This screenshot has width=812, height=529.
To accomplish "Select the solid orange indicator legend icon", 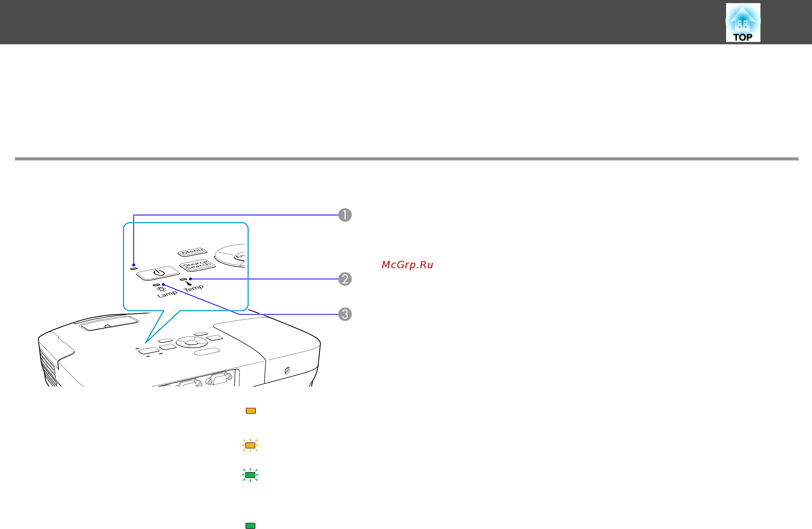I will point(251,410).
